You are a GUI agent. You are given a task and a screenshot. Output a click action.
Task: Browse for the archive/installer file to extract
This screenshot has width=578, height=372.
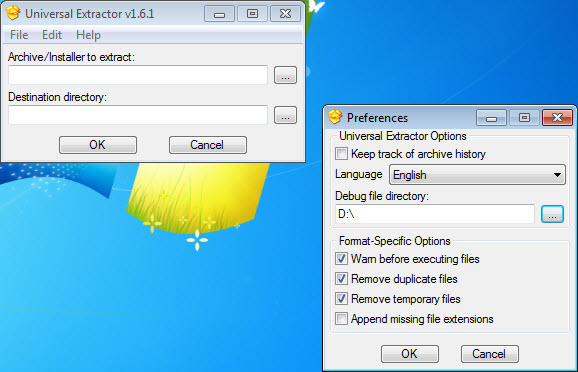[x=285, y=75]
